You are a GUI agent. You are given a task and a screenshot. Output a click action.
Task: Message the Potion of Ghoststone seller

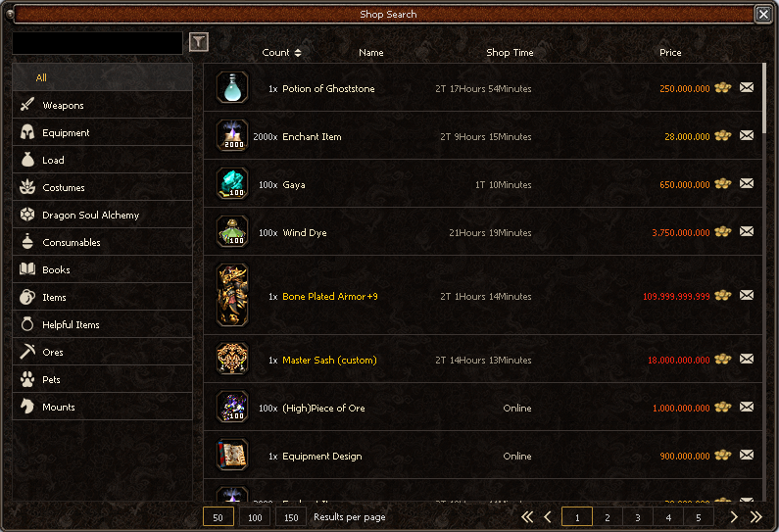tap(747, 88)
